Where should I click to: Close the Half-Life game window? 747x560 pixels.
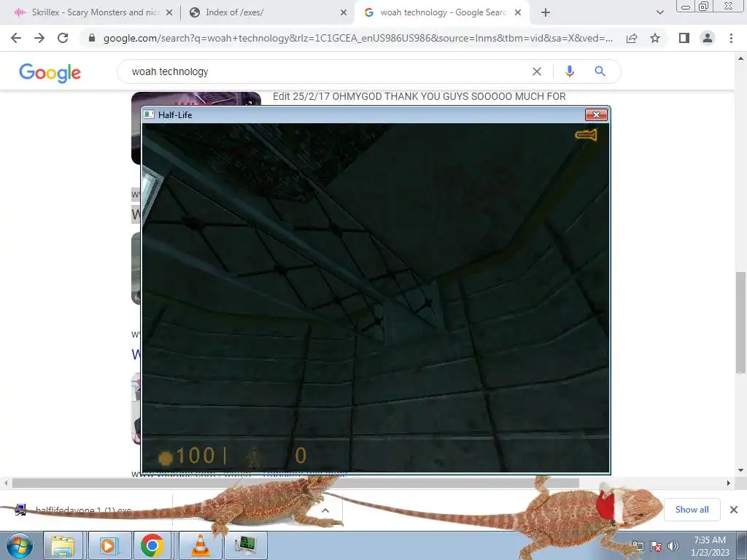pos(596,114)
